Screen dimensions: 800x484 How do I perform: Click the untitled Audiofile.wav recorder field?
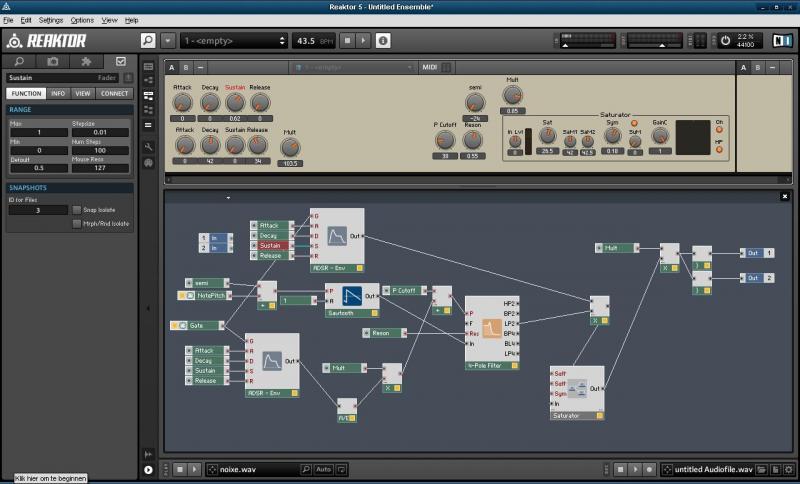click(x=708, y=469)
